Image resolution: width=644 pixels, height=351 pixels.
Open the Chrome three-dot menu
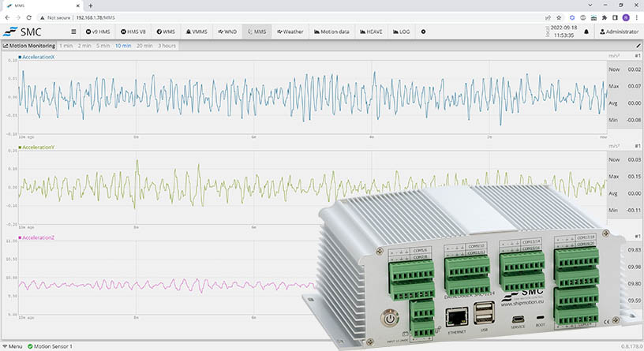tap(637, 17)
